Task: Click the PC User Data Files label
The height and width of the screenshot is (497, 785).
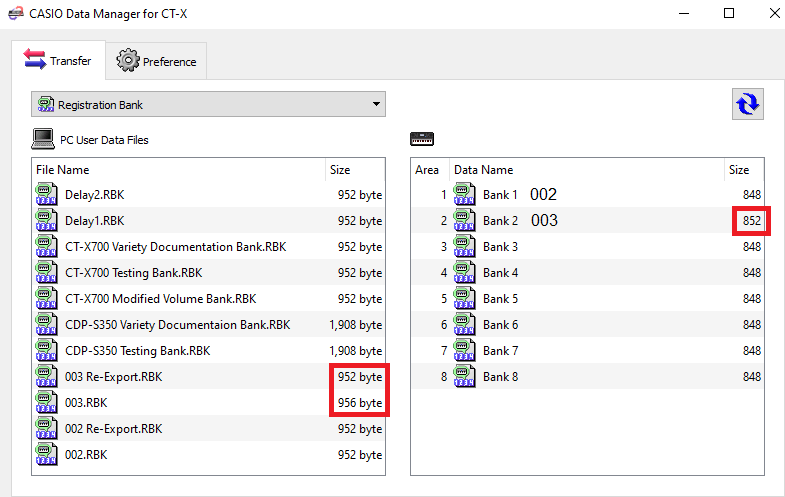Action: click(104, 140)
